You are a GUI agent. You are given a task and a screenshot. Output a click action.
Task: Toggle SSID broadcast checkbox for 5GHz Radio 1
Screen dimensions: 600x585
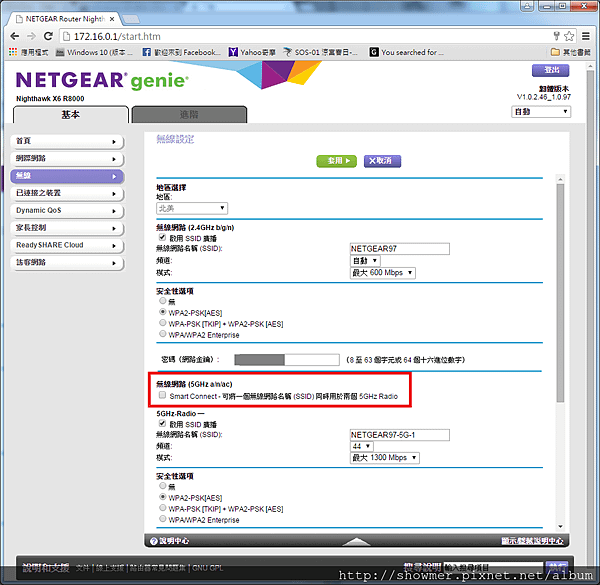coord(163,424)
